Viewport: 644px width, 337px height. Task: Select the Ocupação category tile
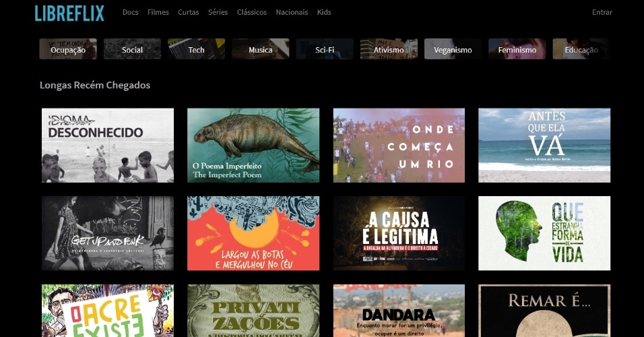click(x=68, y=49)
